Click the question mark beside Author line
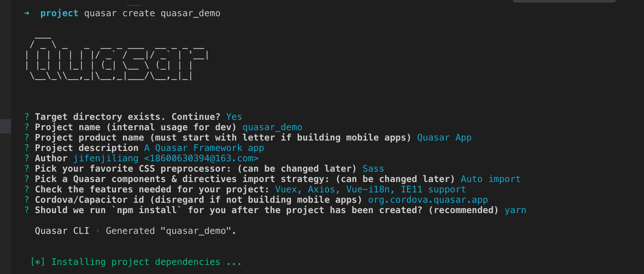644x274 pixels. 27,158
